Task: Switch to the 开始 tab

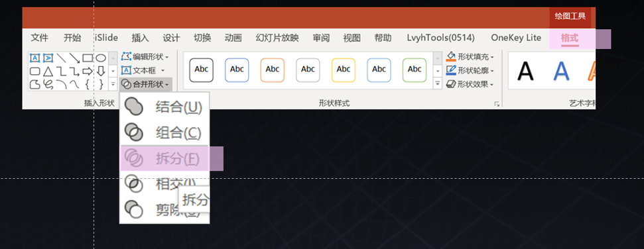Action: click(72, 38)
